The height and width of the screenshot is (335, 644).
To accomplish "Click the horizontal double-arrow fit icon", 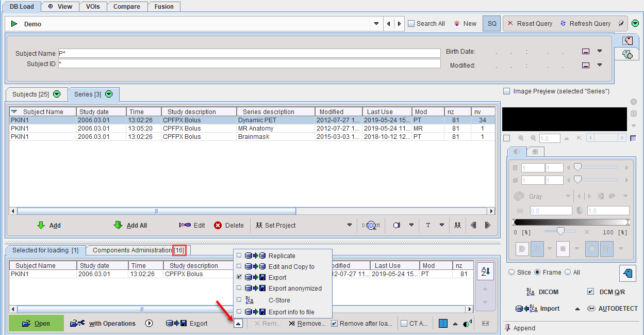I will pyautogui.click(x=485, y=324).
